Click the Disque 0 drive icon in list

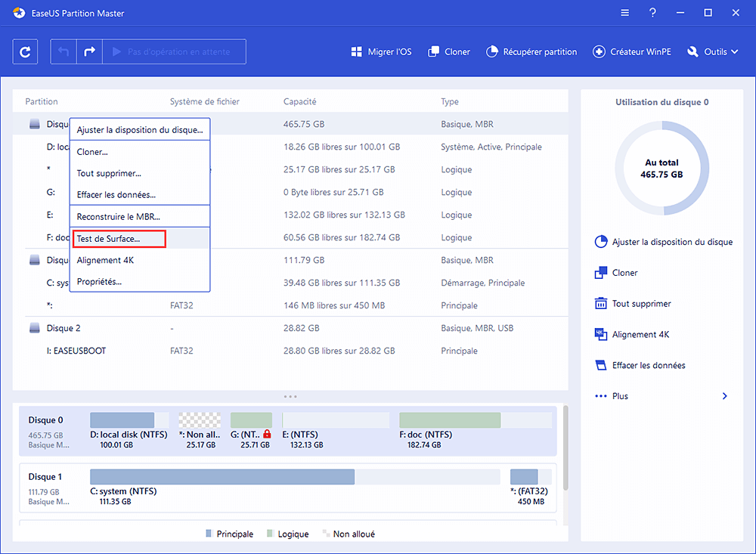click(35, 124)
